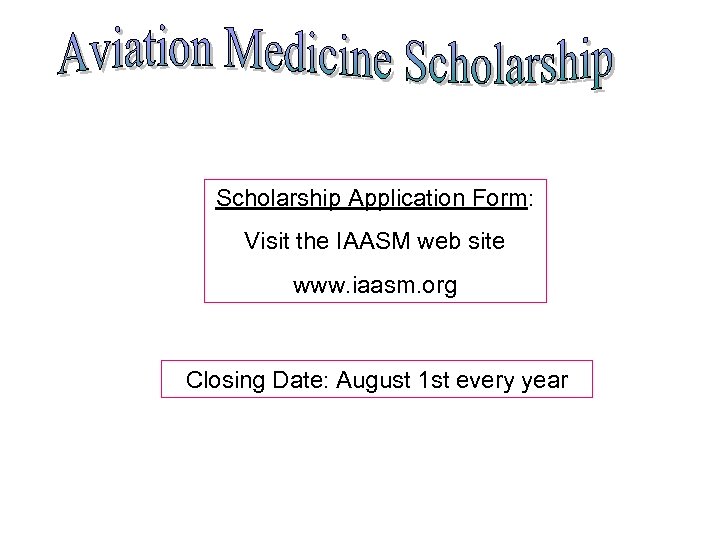Click the "iaasm" part of the web address

tap(381, 286)
